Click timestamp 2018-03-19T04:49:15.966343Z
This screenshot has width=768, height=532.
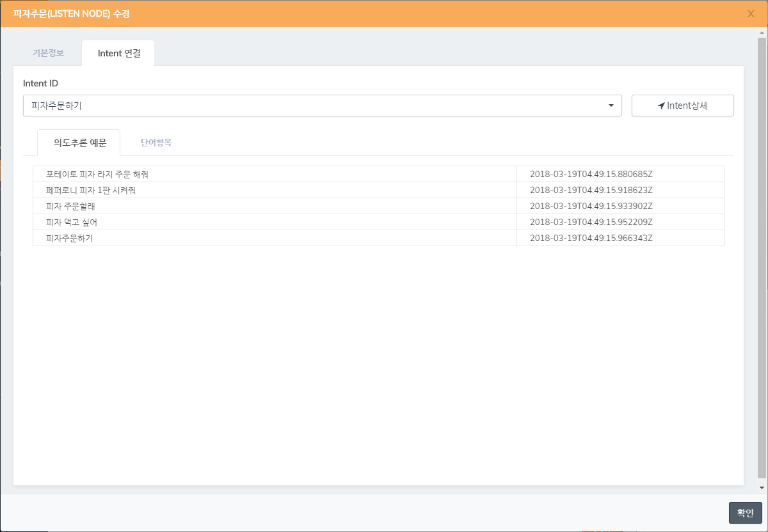[x=591, y=238]
